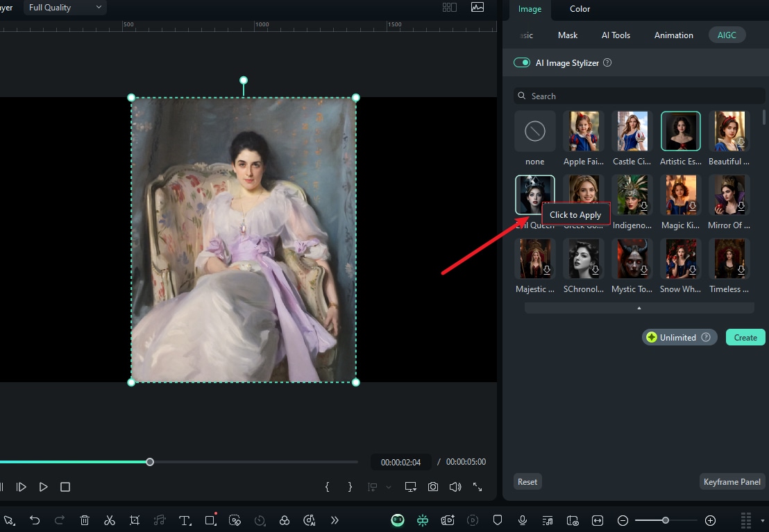Set mark out with right brace
The width and height of the screenshot is (769, 532).
tap(350, 487)
